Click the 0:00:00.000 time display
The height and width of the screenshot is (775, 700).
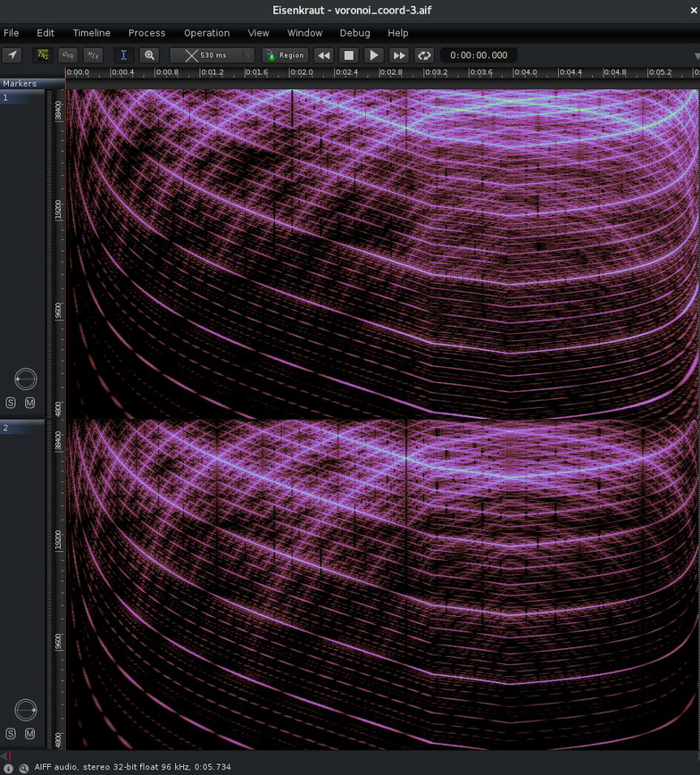(479, 55)
